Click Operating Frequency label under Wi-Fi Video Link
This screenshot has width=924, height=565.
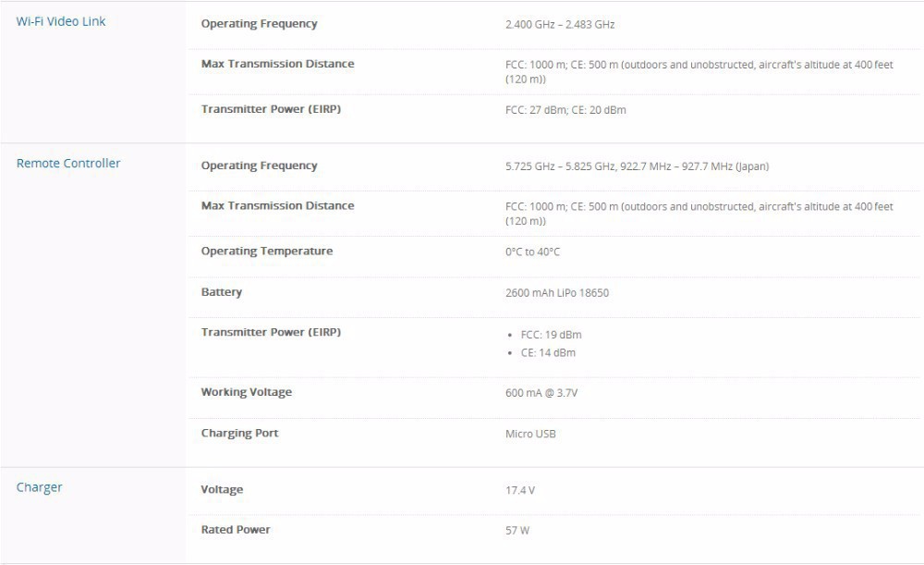pos(259,24)
